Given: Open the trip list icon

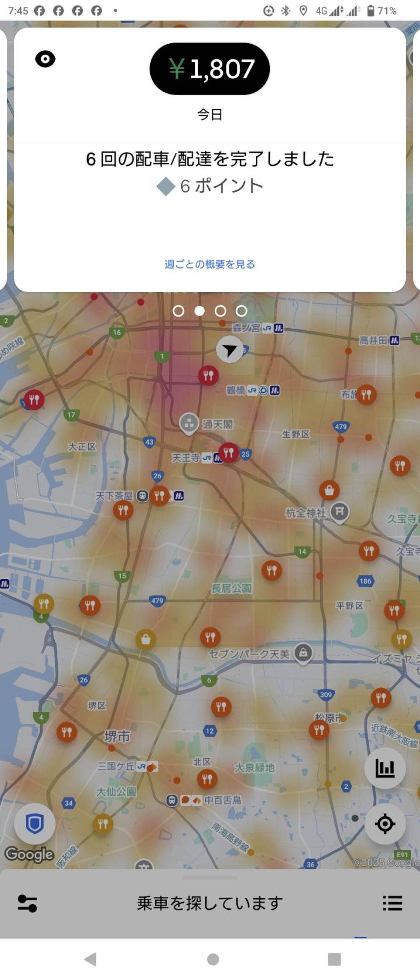Looking at the screenshot, I should (x=392, y=903).
